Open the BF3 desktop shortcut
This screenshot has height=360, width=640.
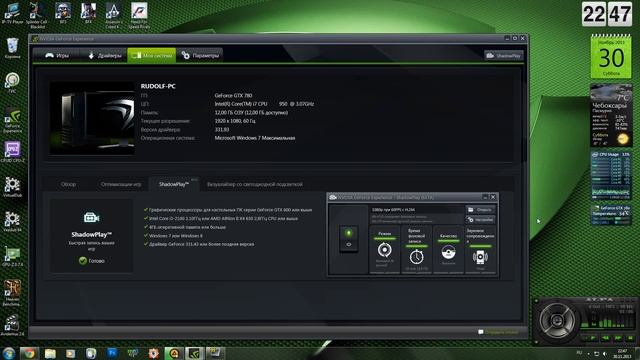pyautogui.click(x=63, y=13)
